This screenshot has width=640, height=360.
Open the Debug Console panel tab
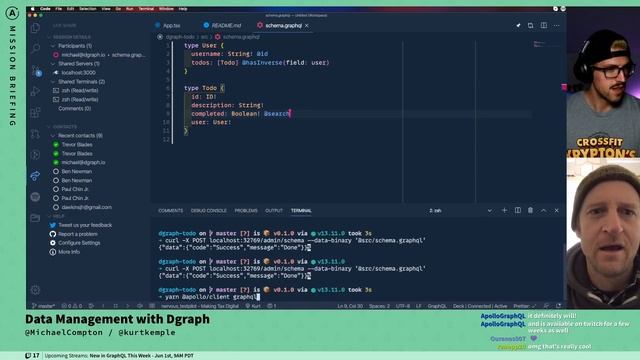pyautogui.click(x=209, y=211)
